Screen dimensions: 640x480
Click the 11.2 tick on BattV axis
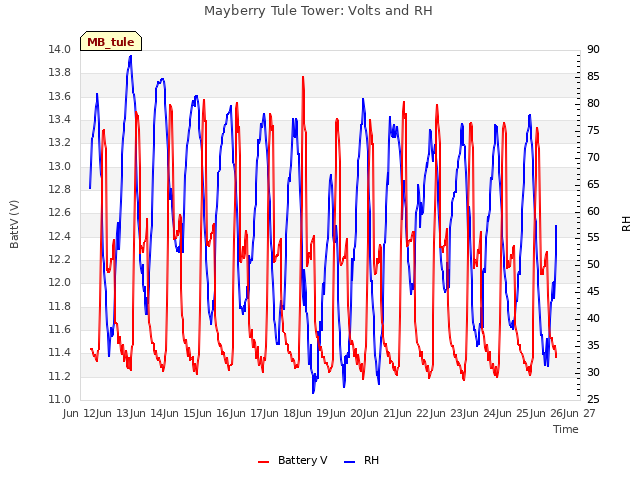[60, 376]
